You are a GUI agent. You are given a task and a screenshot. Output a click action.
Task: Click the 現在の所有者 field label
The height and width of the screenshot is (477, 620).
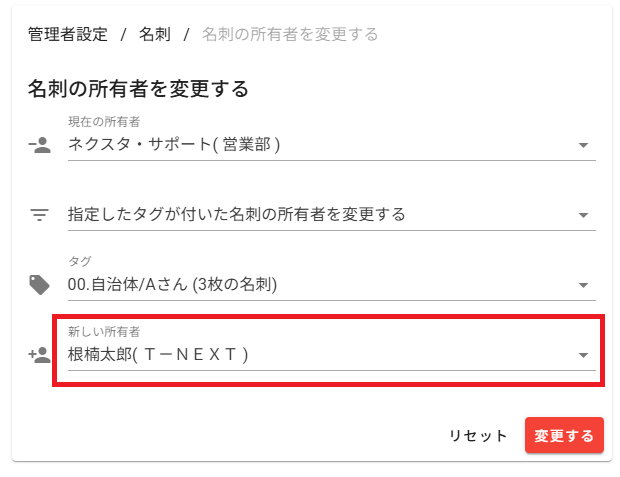(x=97, y=122)
